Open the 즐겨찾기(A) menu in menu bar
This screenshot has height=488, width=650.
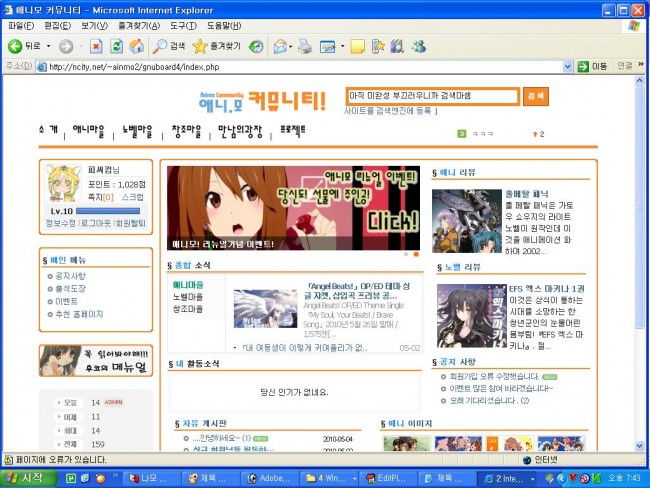click(x=139, y=24)
